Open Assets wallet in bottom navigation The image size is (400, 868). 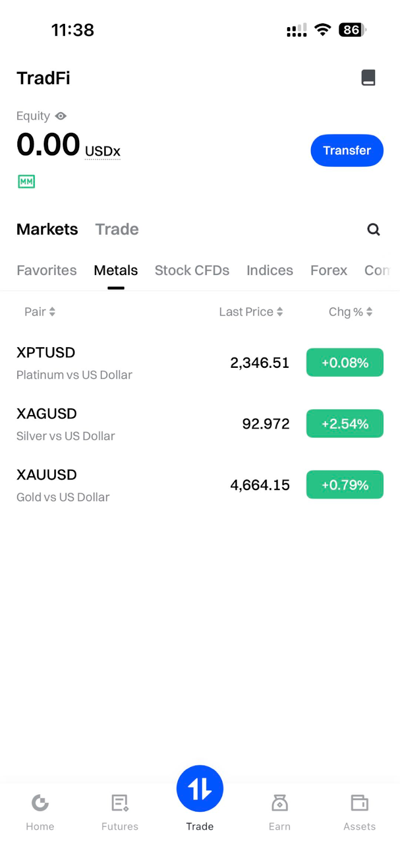(359, 812)
